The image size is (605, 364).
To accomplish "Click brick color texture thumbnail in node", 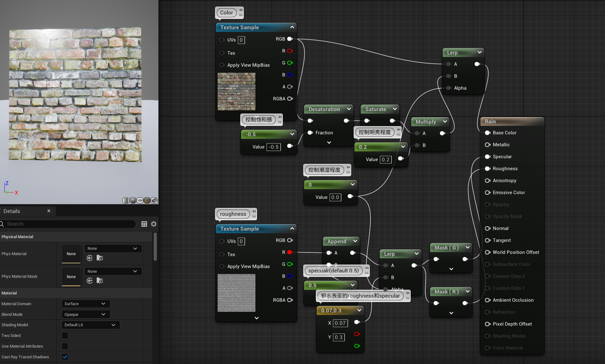I will tap(237, 92).
